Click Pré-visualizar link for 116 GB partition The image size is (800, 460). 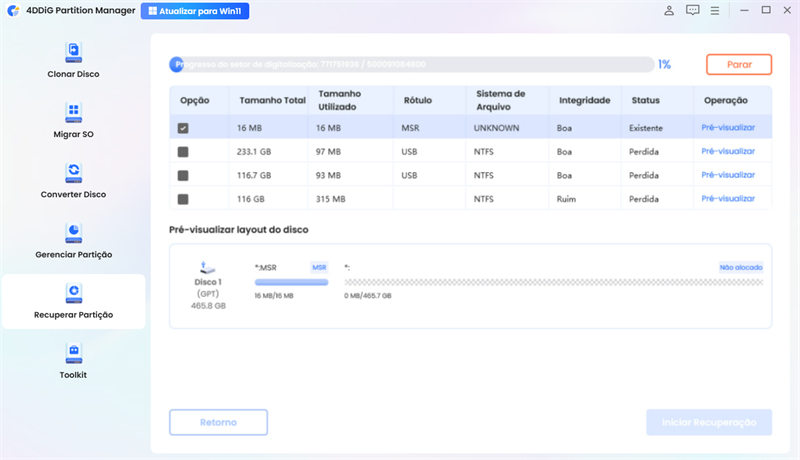click(728, 199)
